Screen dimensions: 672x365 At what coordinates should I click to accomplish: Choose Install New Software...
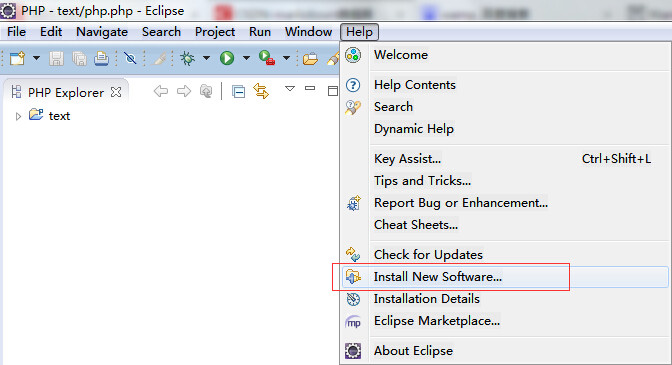coord(506,277)
